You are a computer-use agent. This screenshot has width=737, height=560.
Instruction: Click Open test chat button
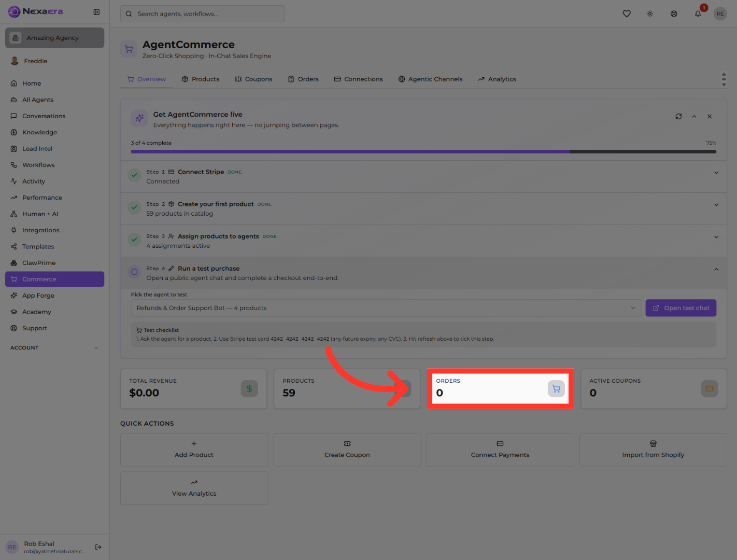coord(681,308)
